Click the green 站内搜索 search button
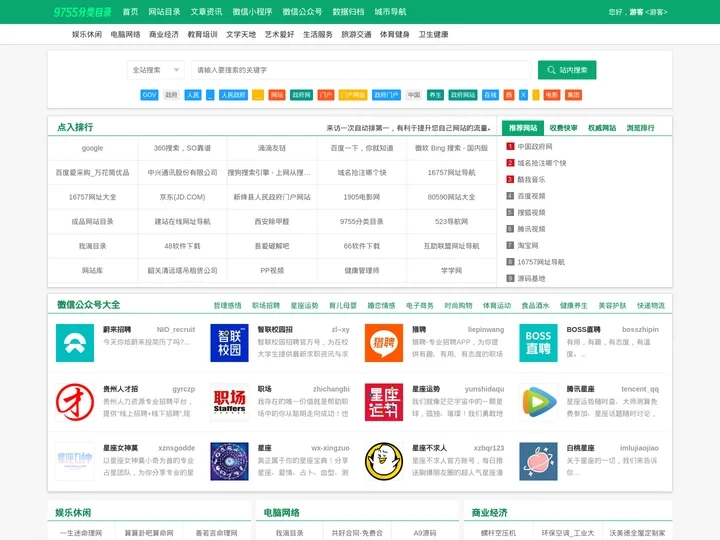This screenshot has width=720, height=540. point(567,70)
